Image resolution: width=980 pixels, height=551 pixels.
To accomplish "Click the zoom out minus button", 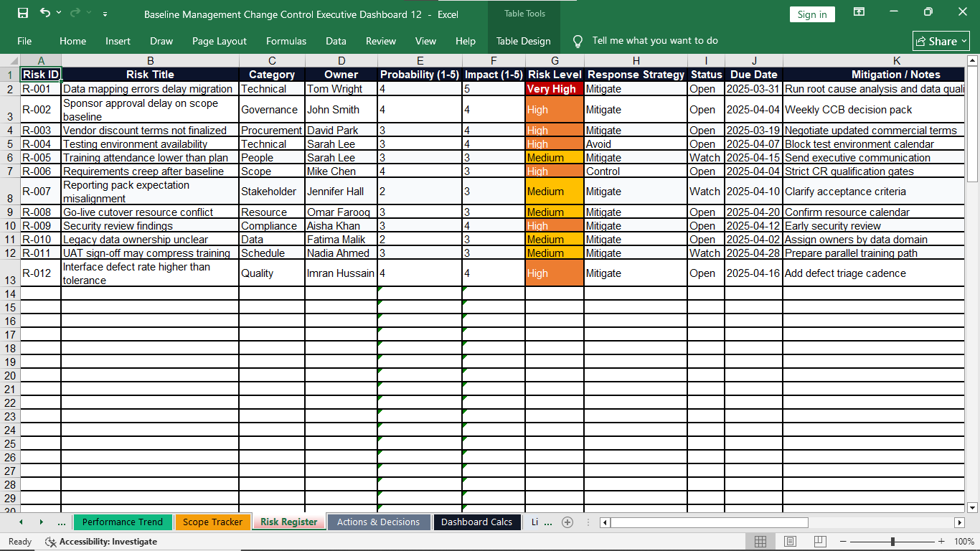I will [x=844, y=542].
